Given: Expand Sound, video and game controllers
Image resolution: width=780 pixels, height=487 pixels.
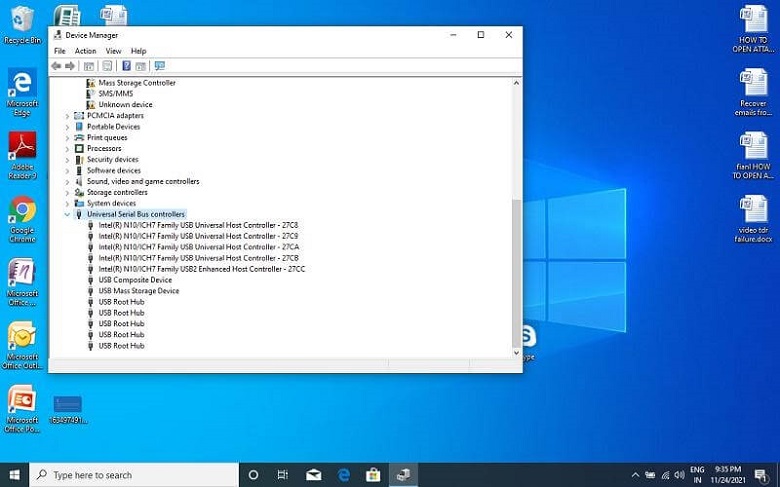Looking at the screenshot, I should pyautogui.click(x=67, y=182).
